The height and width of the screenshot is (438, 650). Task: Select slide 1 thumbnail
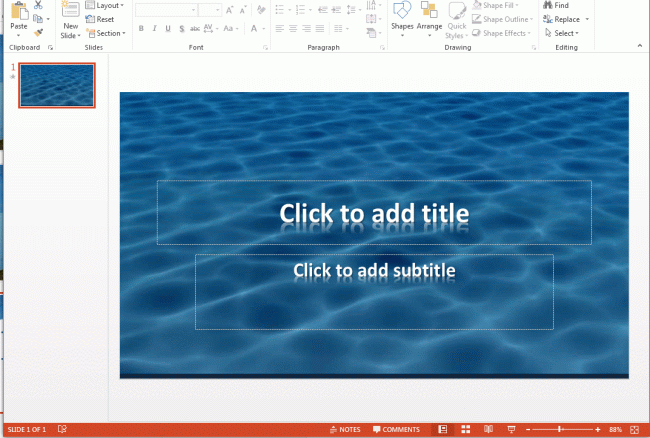(57, 85)
